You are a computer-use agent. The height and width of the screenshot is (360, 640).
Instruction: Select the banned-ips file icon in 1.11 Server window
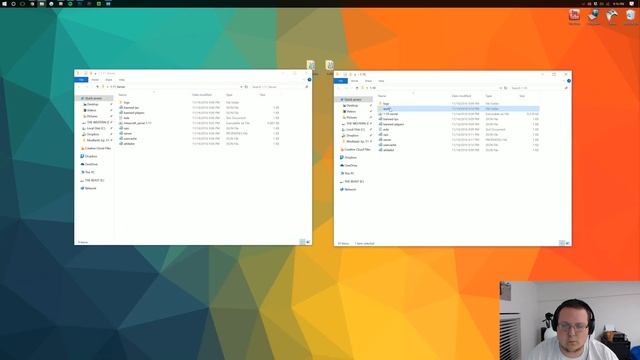pos(121,108)
